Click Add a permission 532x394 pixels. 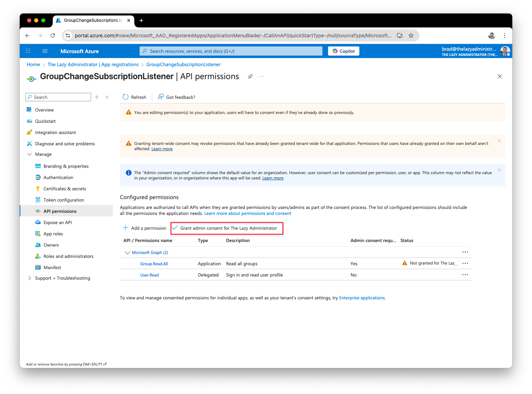coord(145,228)
